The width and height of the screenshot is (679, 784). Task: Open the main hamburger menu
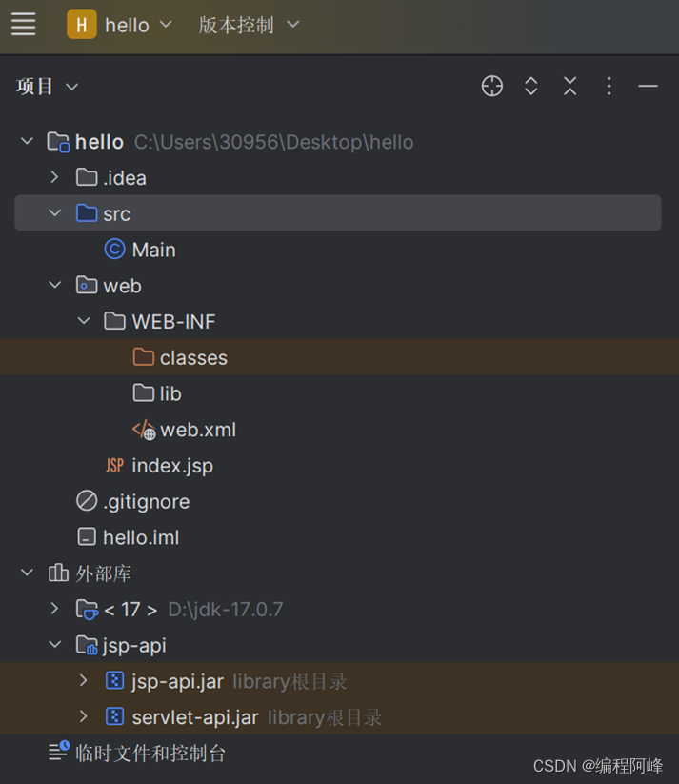[23, 25]
